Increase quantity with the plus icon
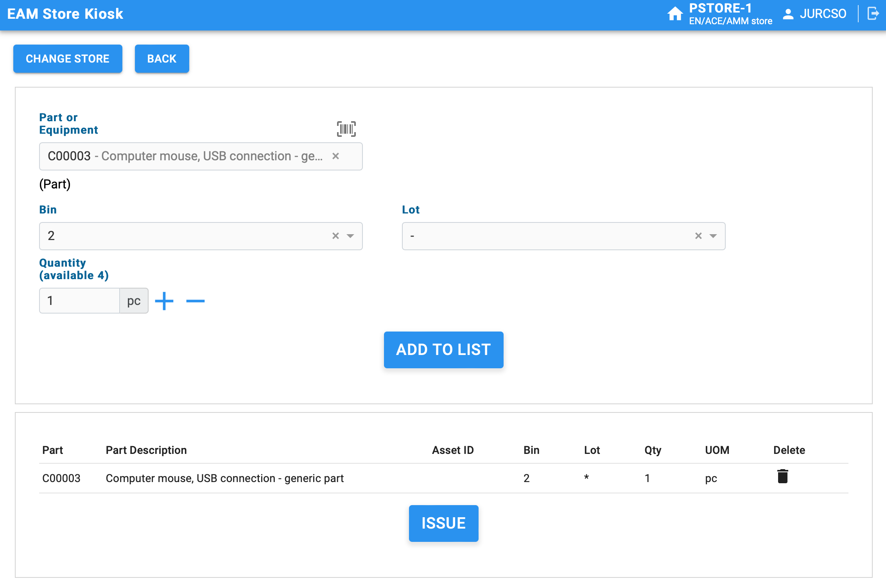Viewport: 886px width, 588px height. [x=164, y=301]
